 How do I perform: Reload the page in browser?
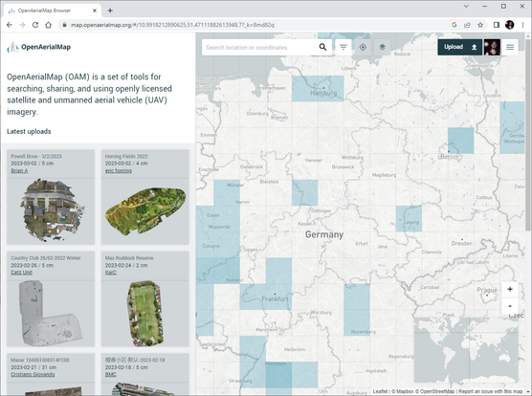point(35,25)
